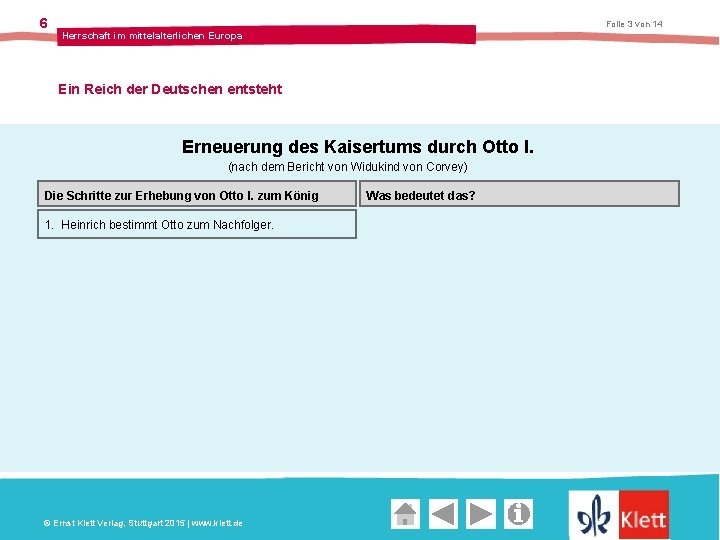Viewport: 720px width, 540px height.
Task: Select the column header 'Die Schritte zur Erhebung von Otto I. zum König'
Action: coord(197,194)
